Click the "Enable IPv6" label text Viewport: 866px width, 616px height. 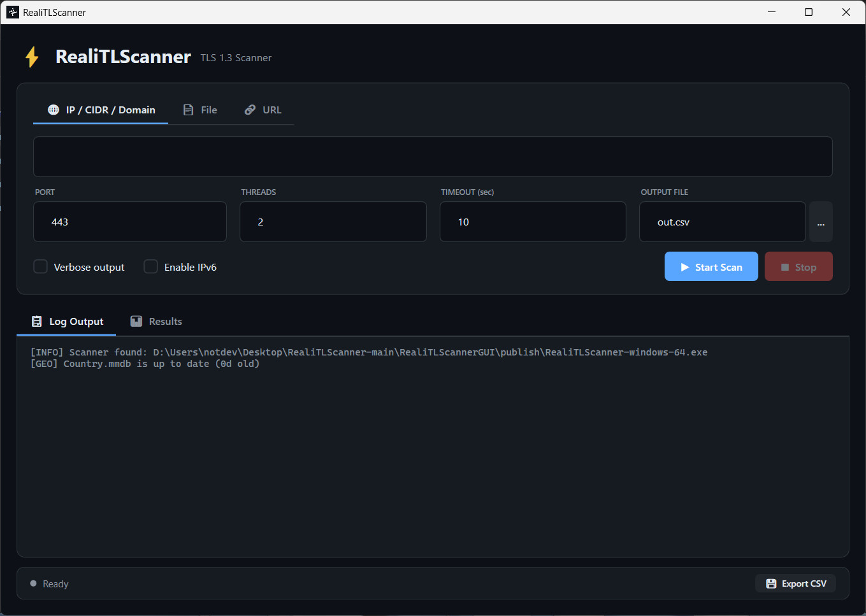[191, 267]
